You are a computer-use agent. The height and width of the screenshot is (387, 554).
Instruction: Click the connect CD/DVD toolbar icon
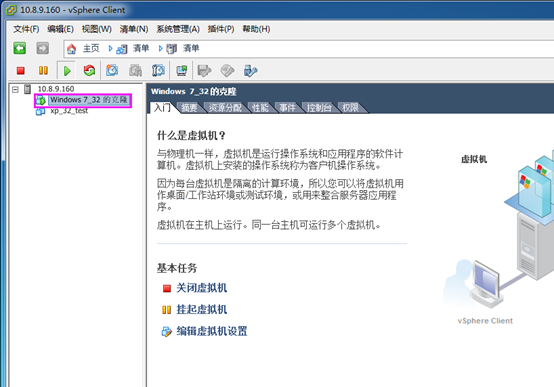point(227,71)
